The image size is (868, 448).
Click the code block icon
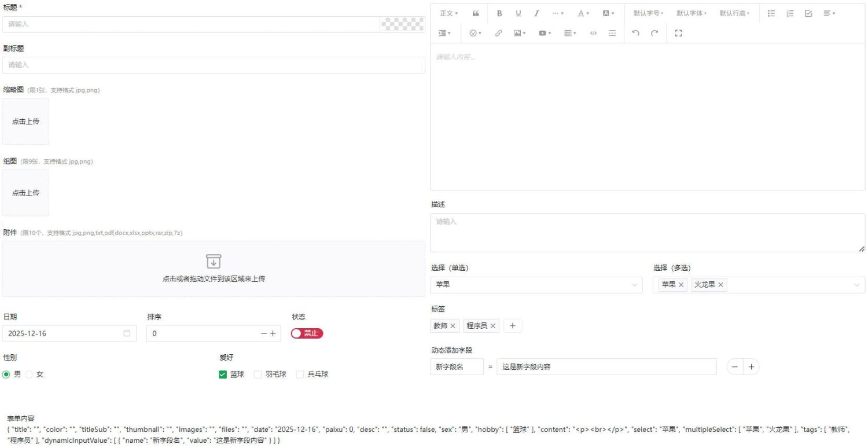(593, 34)
